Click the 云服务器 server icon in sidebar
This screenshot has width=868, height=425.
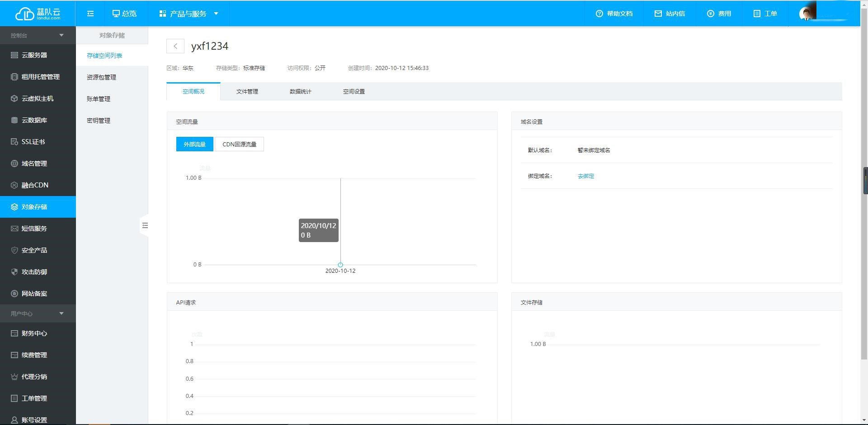click(14, 55)
